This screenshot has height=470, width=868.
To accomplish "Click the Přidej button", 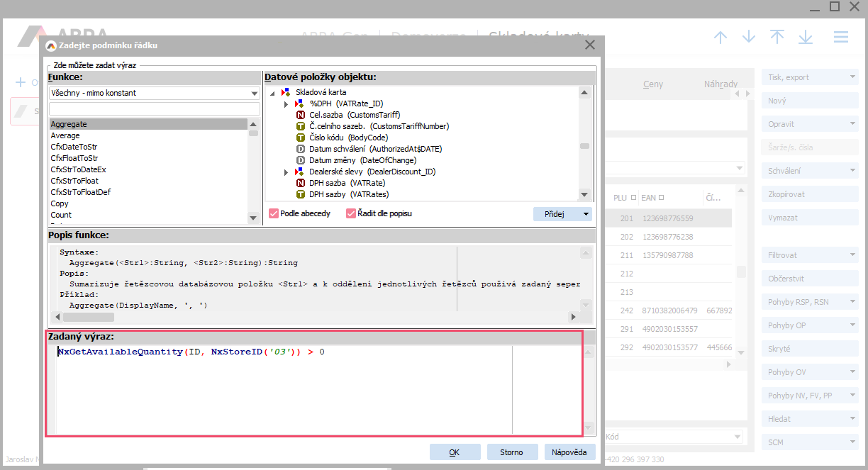I will tap(556, 214).
